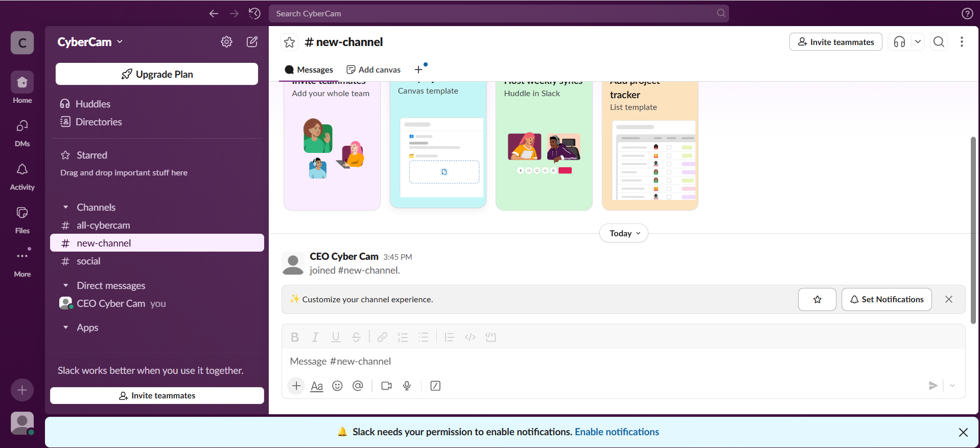
Task: Go forward with the right arrow
Action: coord(234,14)
